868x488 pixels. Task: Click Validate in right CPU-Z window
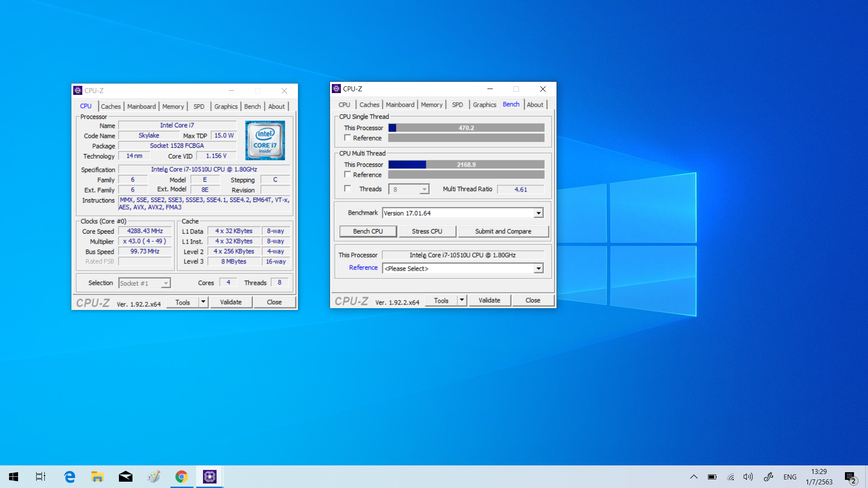point(489,300)
